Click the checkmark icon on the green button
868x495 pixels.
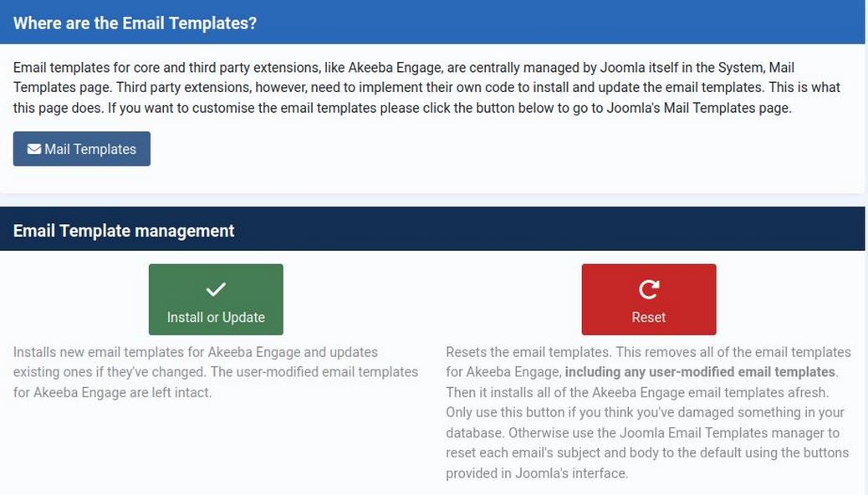(216, 289)
